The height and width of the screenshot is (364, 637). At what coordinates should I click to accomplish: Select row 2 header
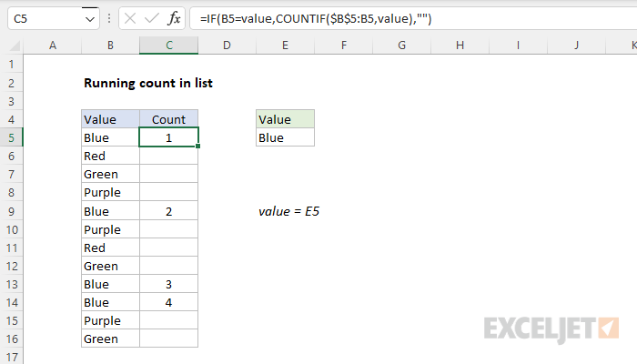coord(11,83)
